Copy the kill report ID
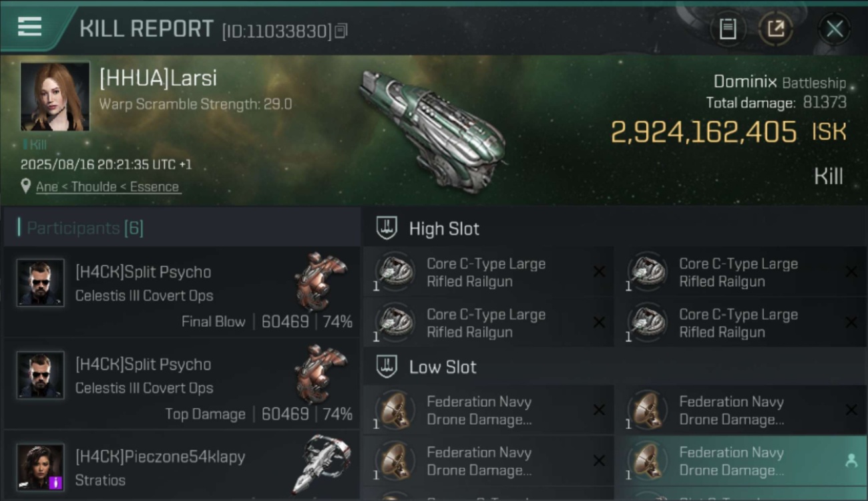Screen dimensions: 868x501 pos(341,31)
